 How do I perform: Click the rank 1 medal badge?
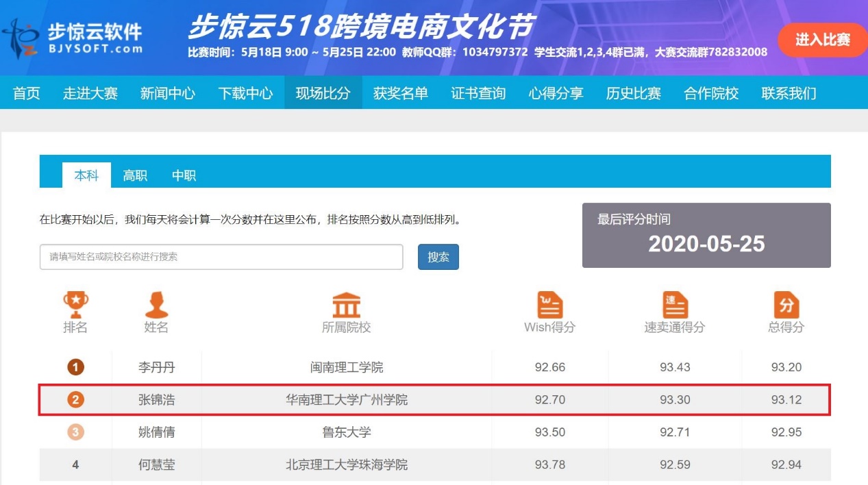(x=75, y=367)
